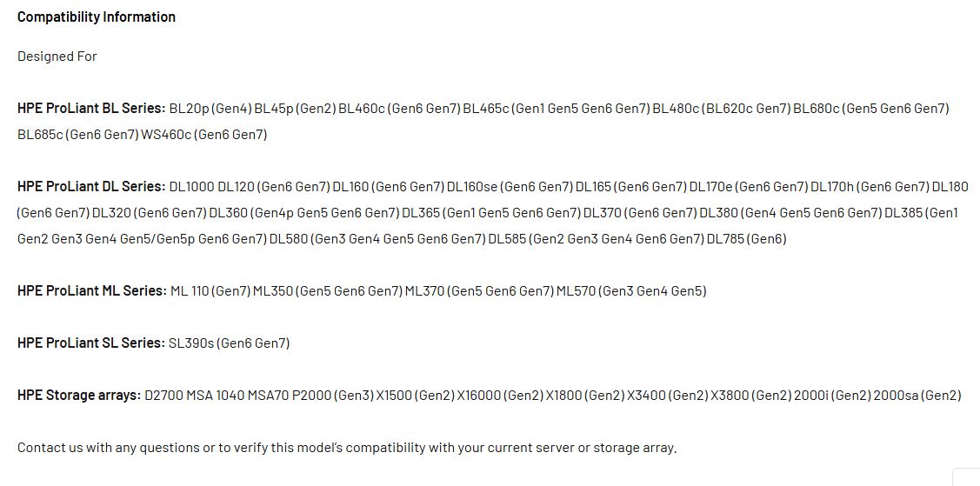Click the WS460c (Gen6 Gen7) entry
980x486 pixels.
click(204, 134)
